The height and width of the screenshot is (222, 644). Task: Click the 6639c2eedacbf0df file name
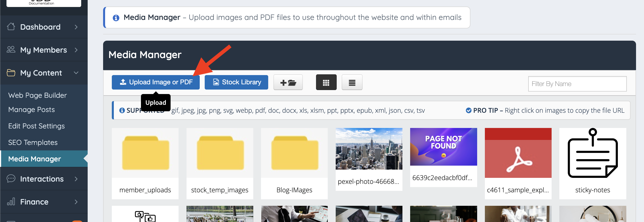[442, 178]
